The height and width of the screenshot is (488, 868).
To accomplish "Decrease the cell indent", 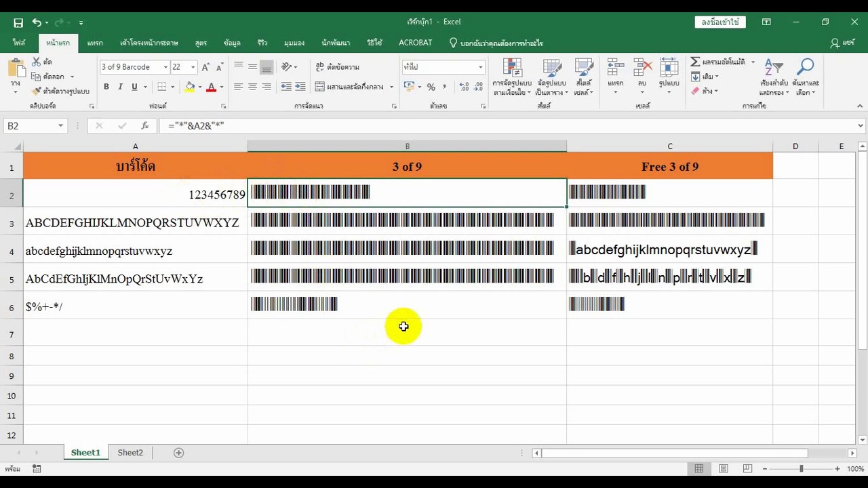I will coord(286,87).
